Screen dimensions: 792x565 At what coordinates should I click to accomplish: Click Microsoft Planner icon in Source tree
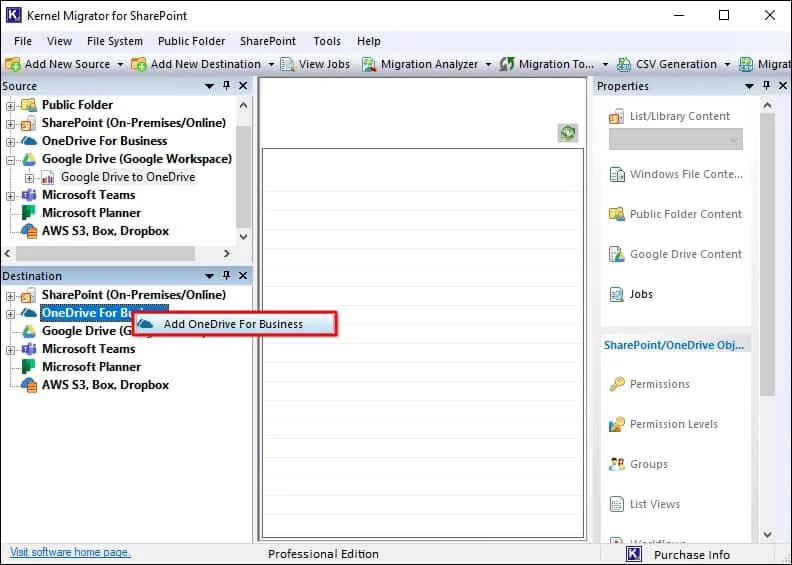(29, 213)
